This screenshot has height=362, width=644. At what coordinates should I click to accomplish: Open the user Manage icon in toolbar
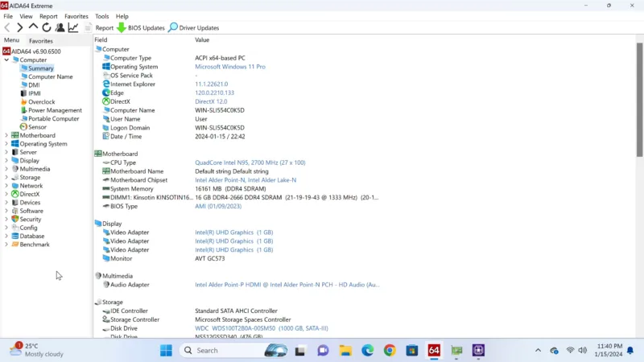pyautogui.click(x=60, y=27)
